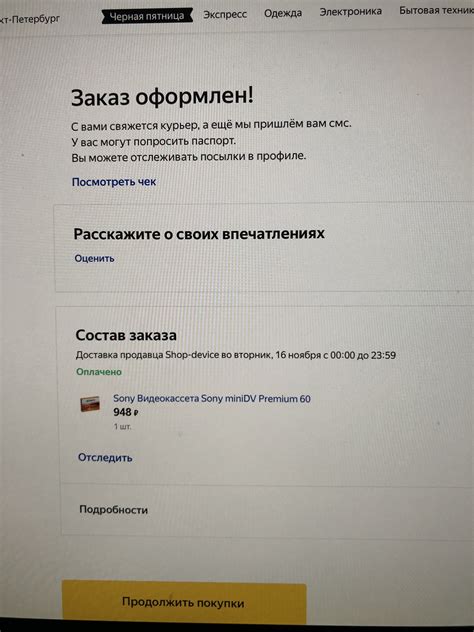
Task: Select the Электроника category
Action: pyautogui.click(x=351, y=12)
